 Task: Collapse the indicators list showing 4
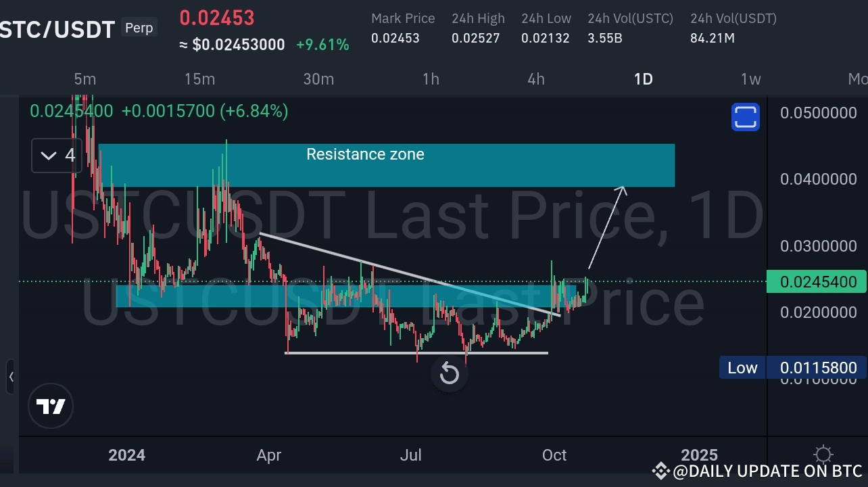coord(55,155)
